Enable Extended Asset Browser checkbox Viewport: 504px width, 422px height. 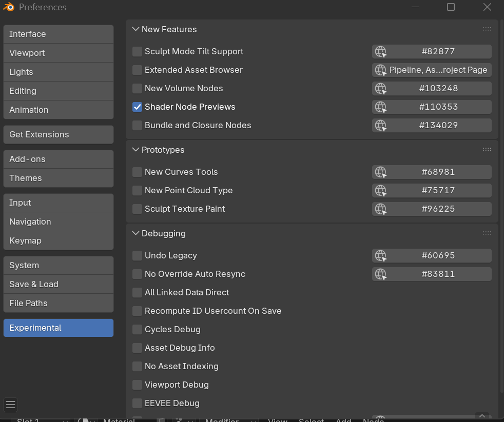click(137, 70)
